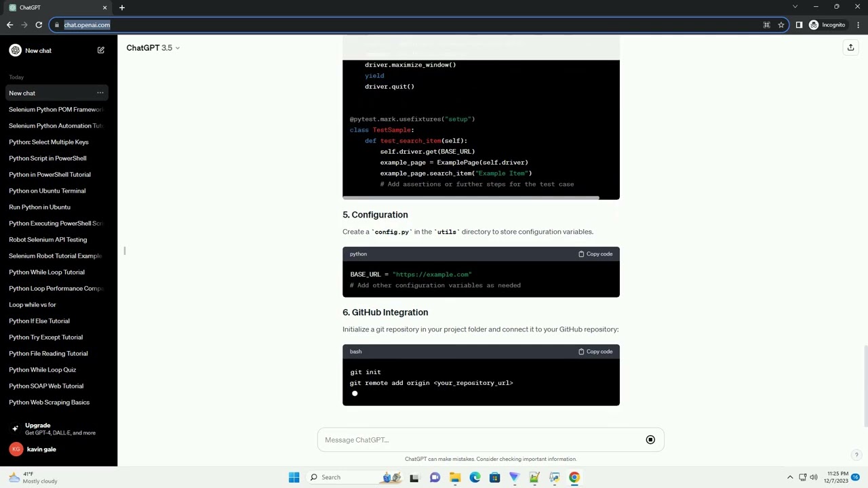
Task: Click the Chrome icon in the taskbar
Action: pyautogui.click(x=574, y=477)
